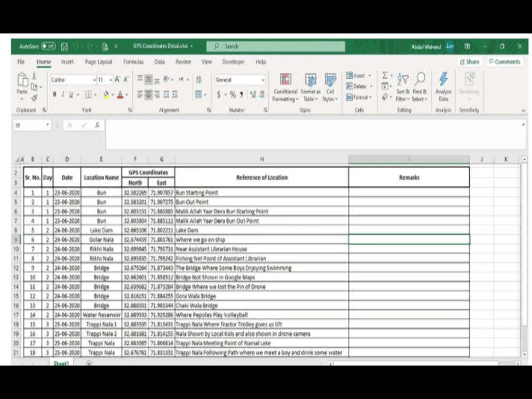This screenshot has width=532, height=399.
Task: Click the Orientation text angle icon
Action: [167, 79]
